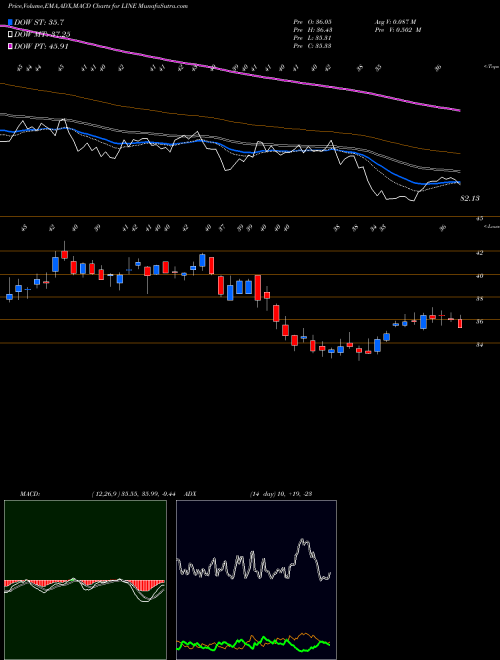Click the 36 price axis label
Viewport: 500px width, 660px height.
pos(479,322)
